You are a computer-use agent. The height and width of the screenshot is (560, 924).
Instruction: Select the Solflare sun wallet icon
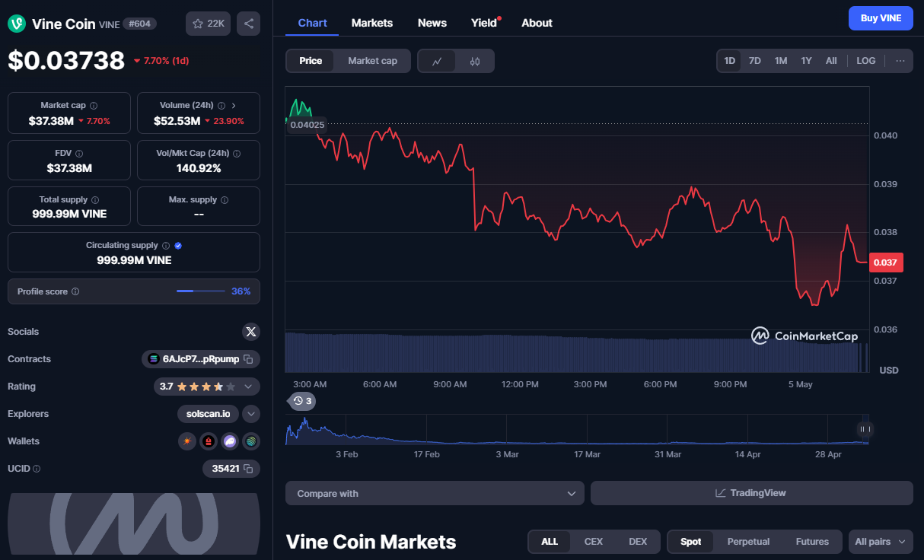(186, 441)
